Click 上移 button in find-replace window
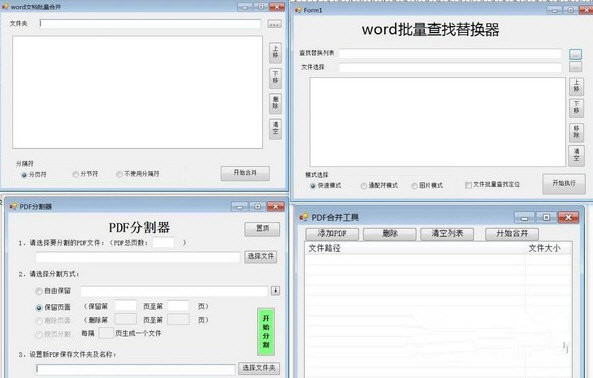593x378 pixels. tap(576, 86)
